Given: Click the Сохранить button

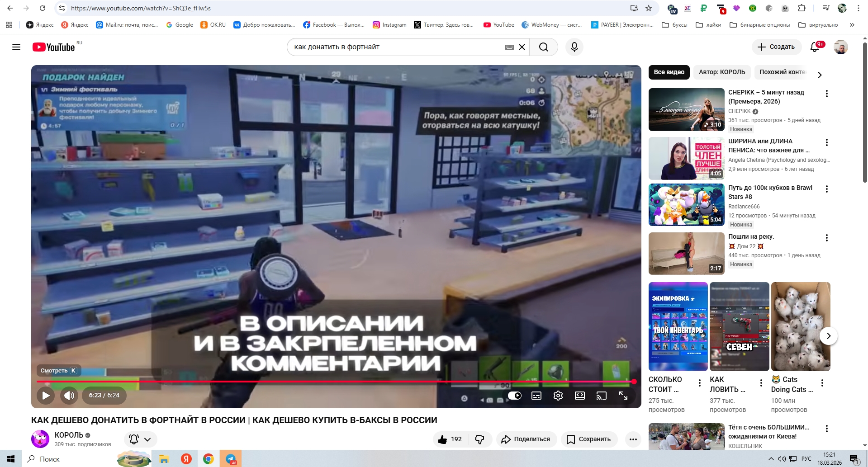Looking at the screenshot, I should tap(589, 439).
